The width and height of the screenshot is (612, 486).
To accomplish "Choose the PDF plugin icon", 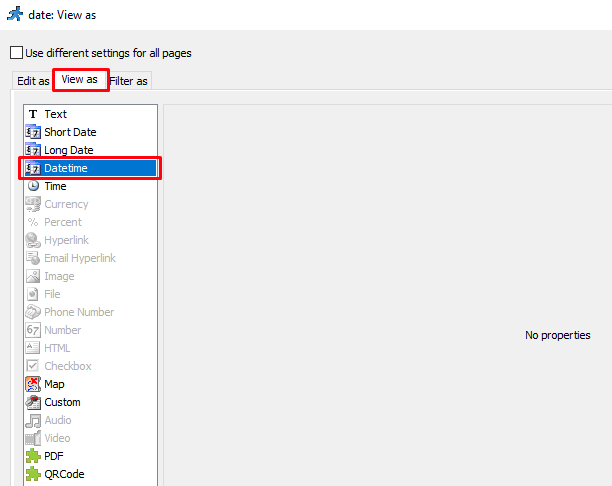I will [33, 456].
